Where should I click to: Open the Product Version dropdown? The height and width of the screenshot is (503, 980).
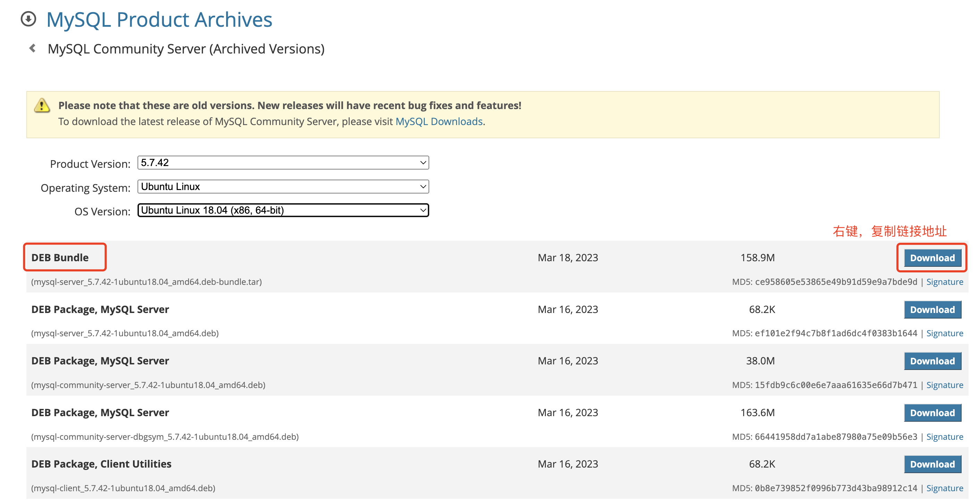tap(283, 163)
